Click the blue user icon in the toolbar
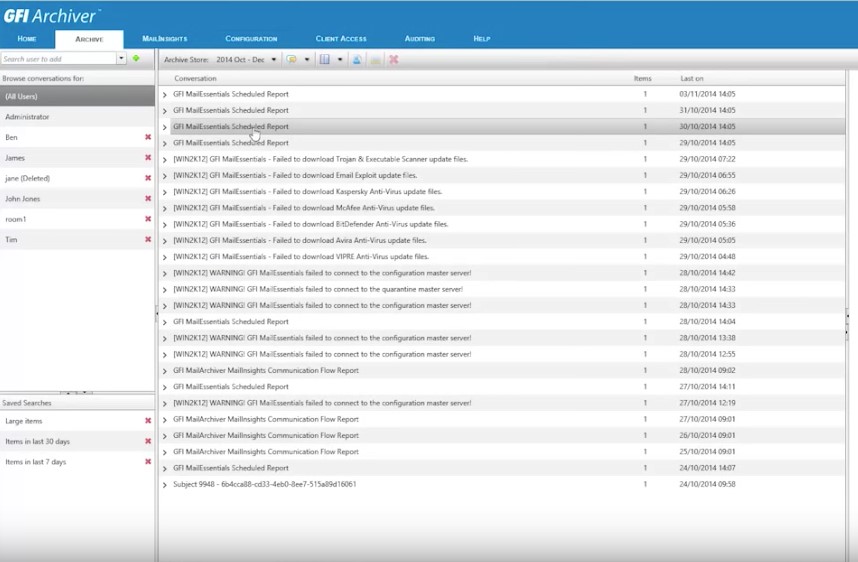Viewport: 858px width, 562px height. 357,59
